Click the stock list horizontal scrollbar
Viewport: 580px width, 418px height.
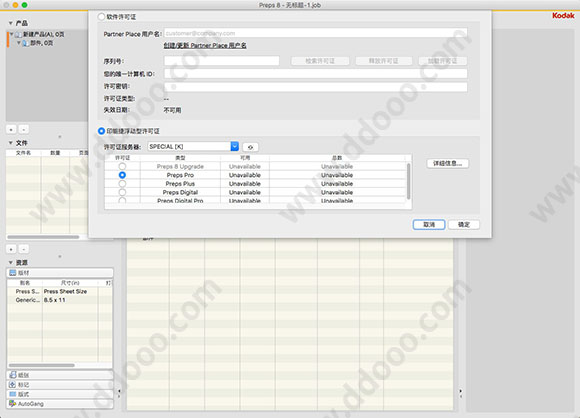coord(41,365)
